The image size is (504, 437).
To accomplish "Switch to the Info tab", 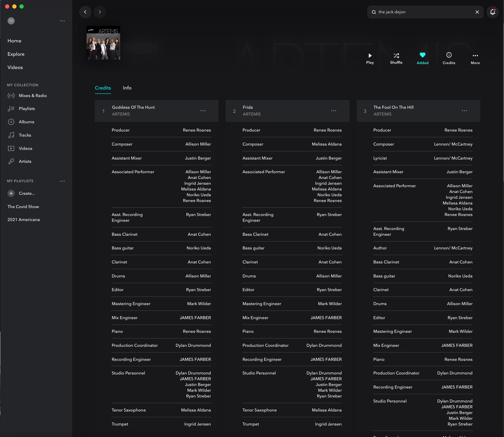I will [127, 88].
